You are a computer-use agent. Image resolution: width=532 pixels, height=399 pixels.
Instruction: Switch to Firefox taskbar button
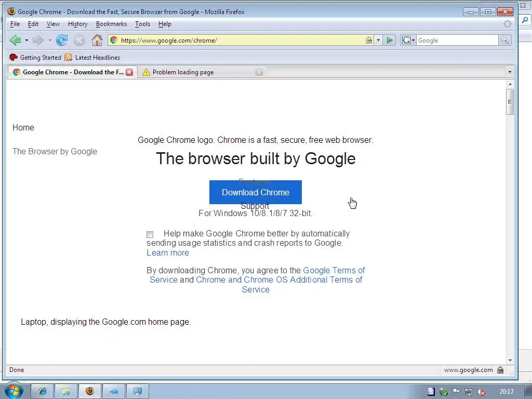pos(90,392)
